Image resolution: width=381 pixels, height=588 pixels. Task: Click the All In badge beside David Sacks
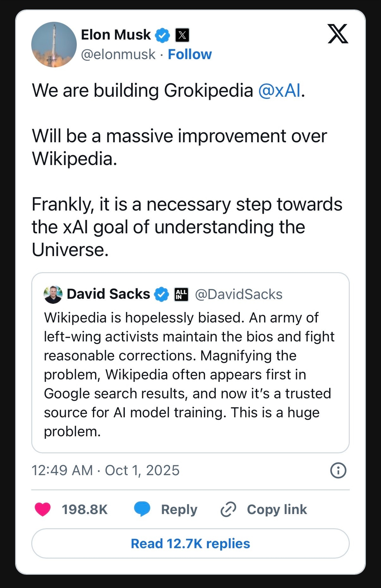point(181,294)
